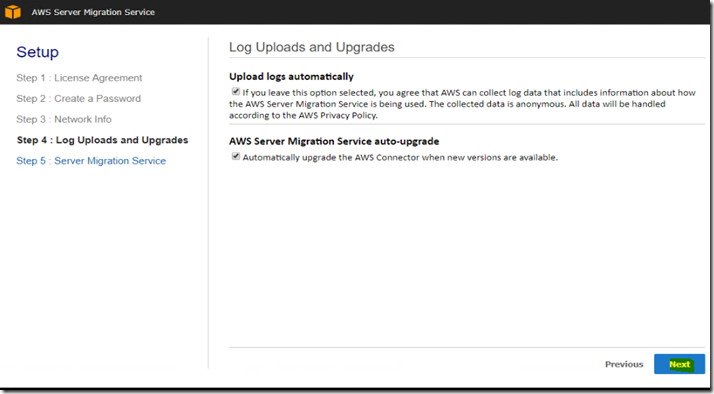This screenshot has width=714, height=394.
Task: Click the Log Uploads and Upgrades heading
Action: tap(311, 47)
